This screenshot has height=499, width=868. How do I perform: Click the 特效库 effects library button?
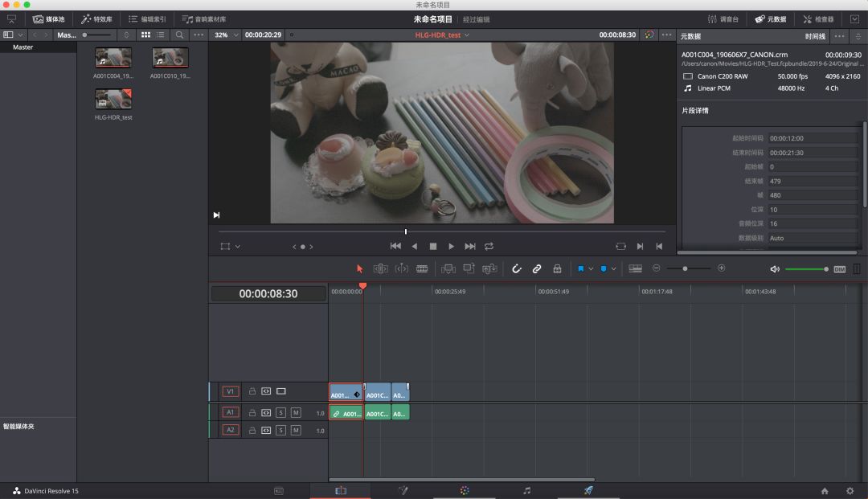click(x=96, y=18)
